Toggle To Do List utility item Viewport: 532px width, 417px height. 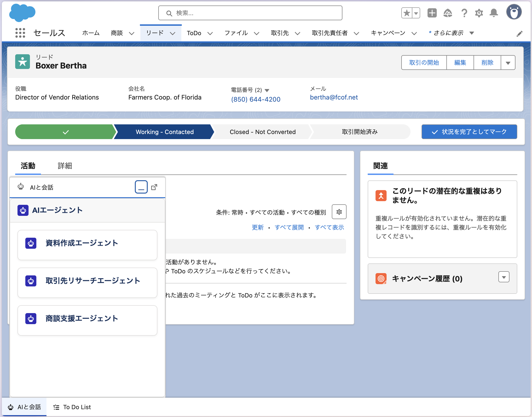[x=72, y=407]
